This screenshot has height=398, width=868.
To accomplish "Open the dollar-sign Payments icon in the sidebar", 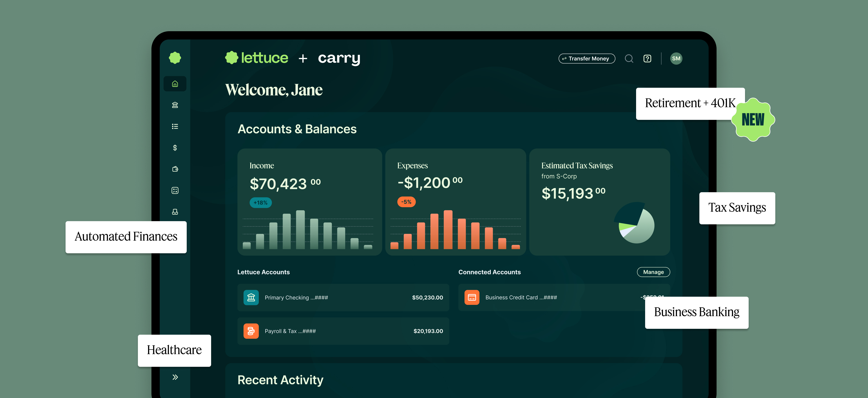I will click(x=175, y=148).
